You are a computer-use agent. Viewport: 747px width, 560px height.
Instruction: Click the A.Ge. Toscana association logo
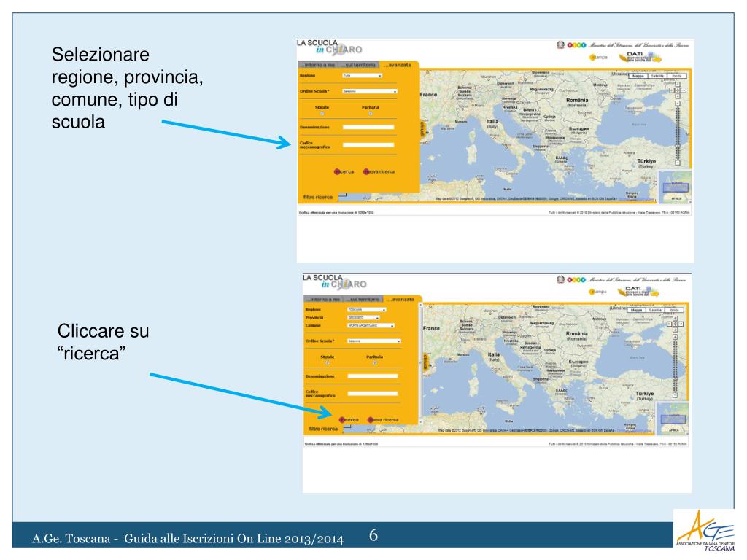705,531
